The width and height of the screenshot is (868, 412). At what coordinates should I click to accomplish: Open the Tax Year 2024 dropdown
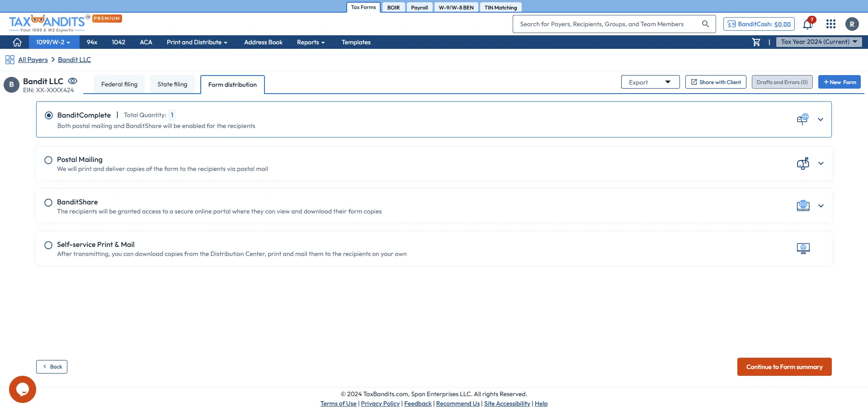tap(819, 42)
